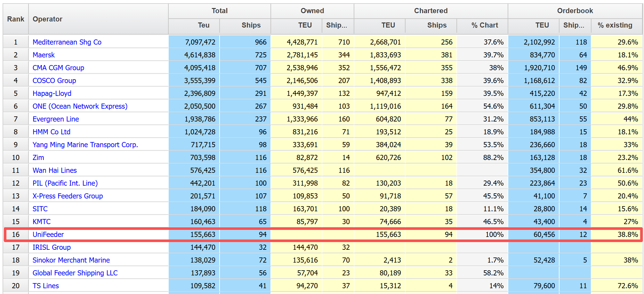Click the Maersk operator link

point(44,55)
